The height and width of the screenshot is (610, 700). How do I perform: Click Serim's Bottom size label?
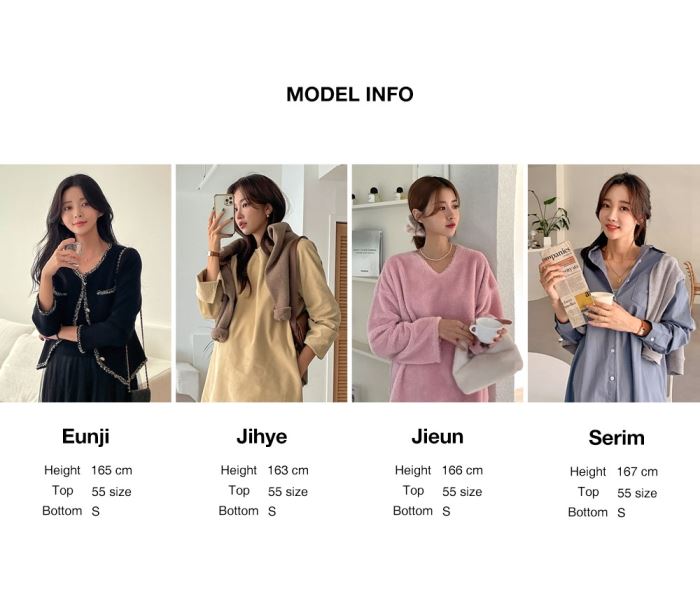pos(588,512)
